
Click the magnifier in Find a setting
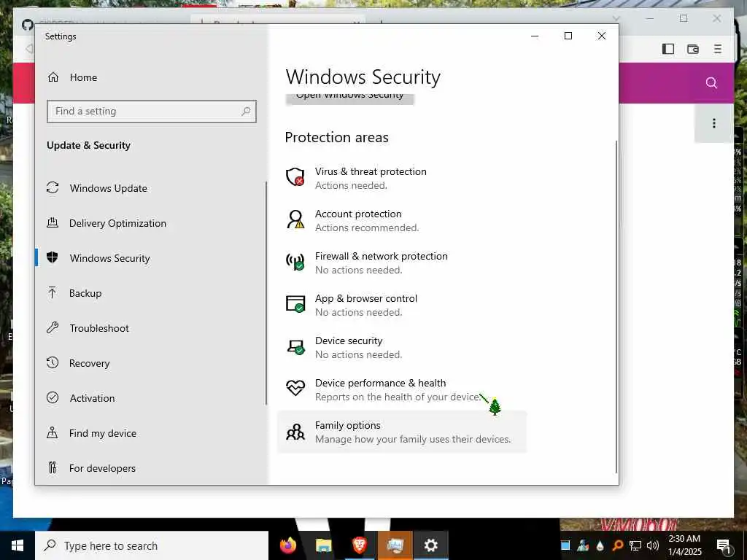coord(246,112)
